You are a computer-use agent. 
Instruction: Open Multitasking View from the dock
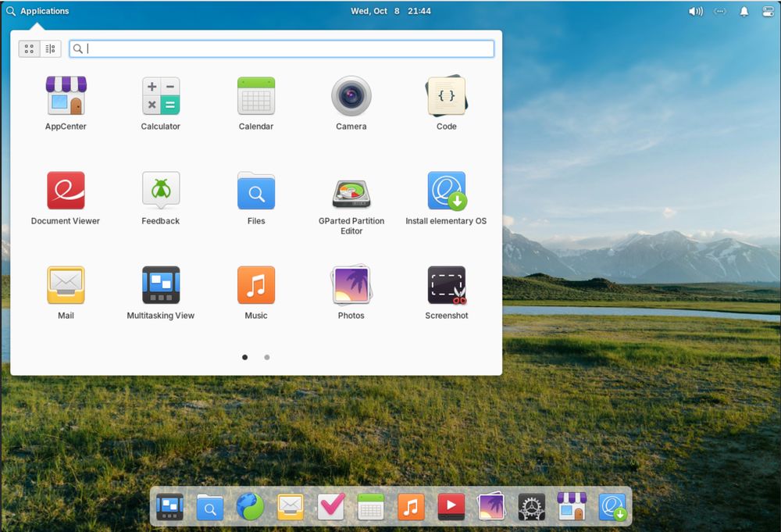point(169,506)
